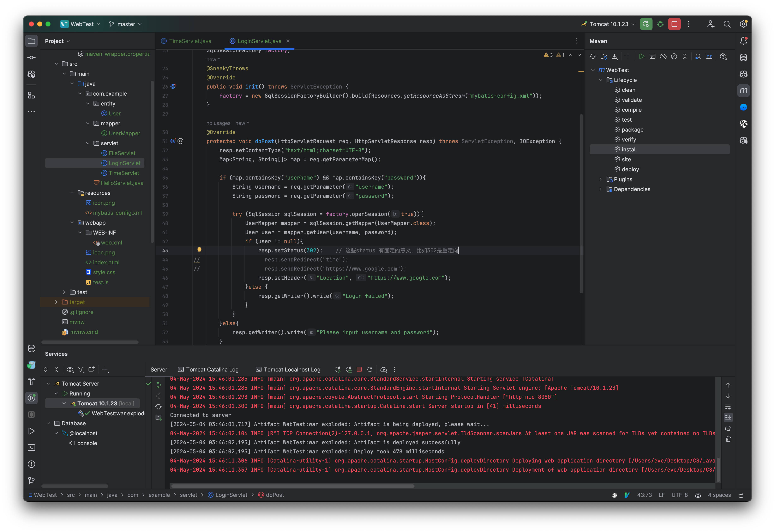Reload all Maven projects icon
775x532 pixels.
(x=593, y=56)
